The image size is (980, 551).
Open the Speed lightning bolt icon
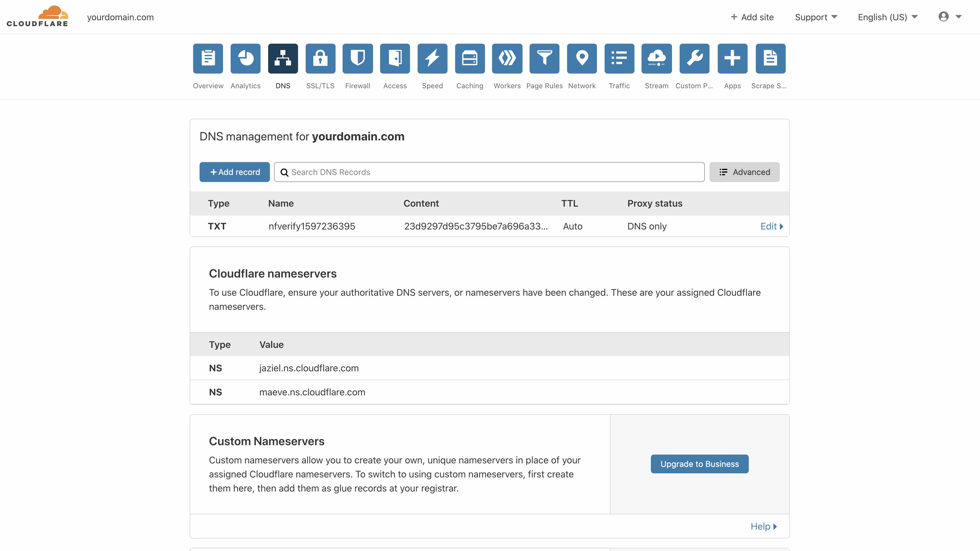coord(432,58)
